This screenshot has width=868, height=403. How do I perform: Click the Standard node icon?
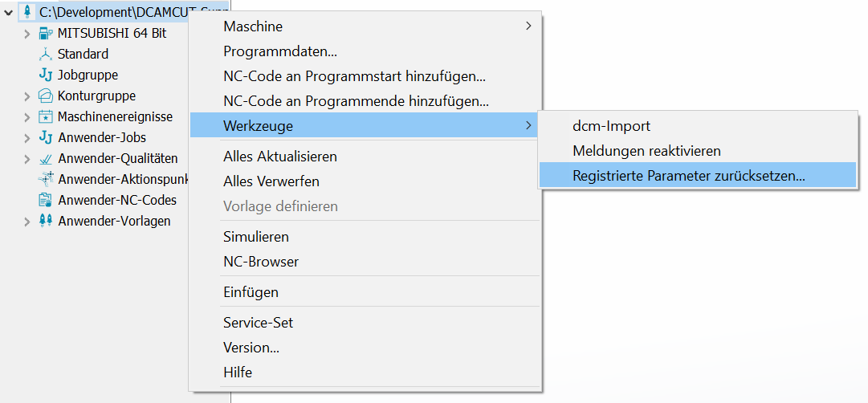coord(46,54)
